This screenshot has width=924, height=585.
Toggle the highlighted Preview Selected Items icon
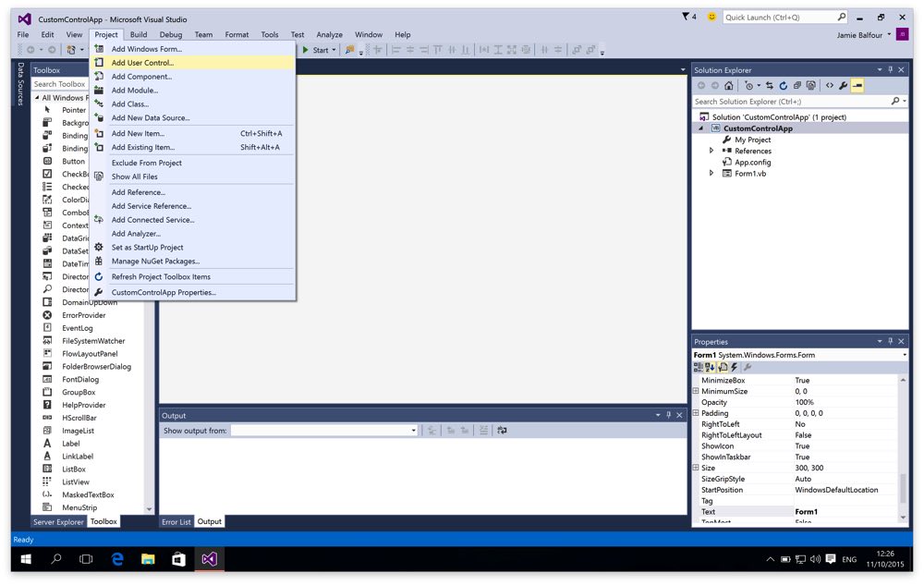(x=857, y=85)
